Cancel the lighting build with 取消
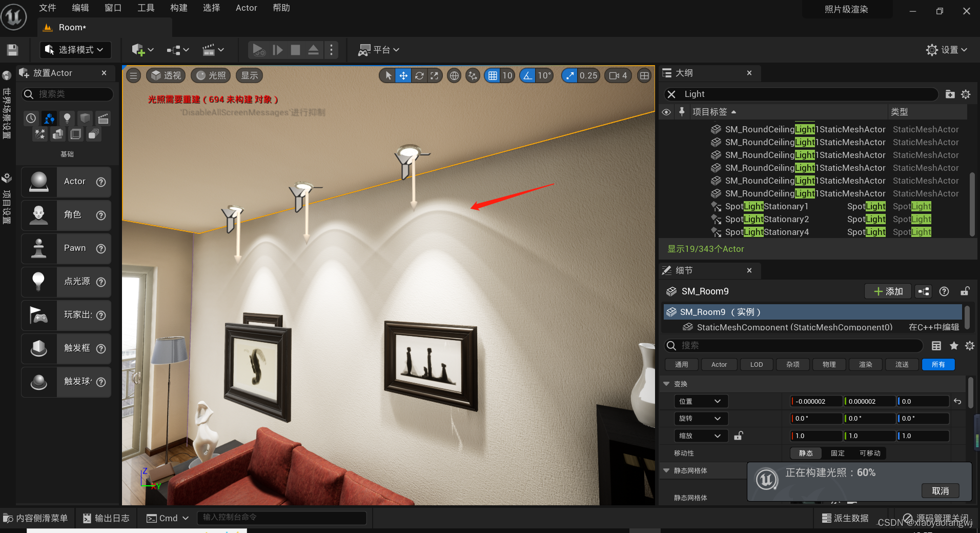Screen dimensions: 980x533 tap(940, 491)
